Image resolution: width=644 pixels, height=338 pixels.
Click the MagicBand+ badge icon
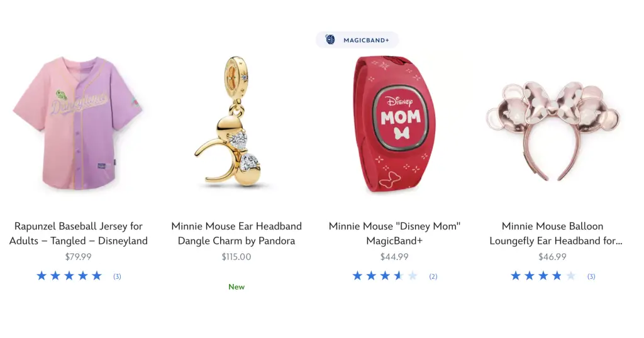[x=330, y=40]
